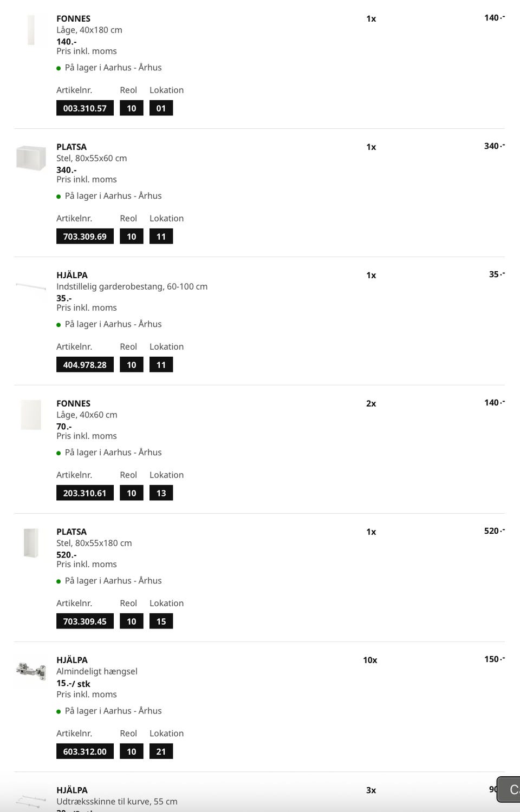Open the HJÄLPA Udtræksskinne til kurve title
The image size is (520, 812).
pos(72,790)
